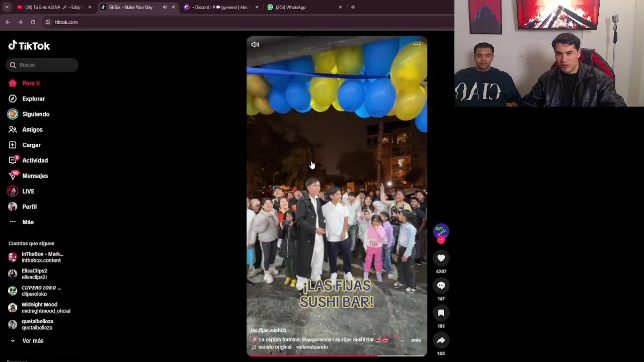Mute the TikTok tab audio icon
The image size is (644, 362).
click(x=165, y=8)
